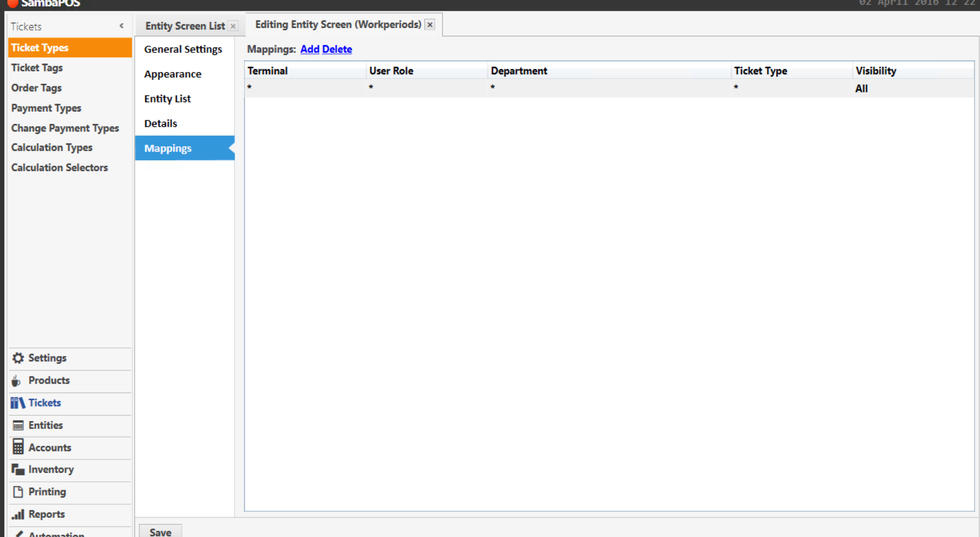Close the Editing Entity Screen tab

coord(430,25)
